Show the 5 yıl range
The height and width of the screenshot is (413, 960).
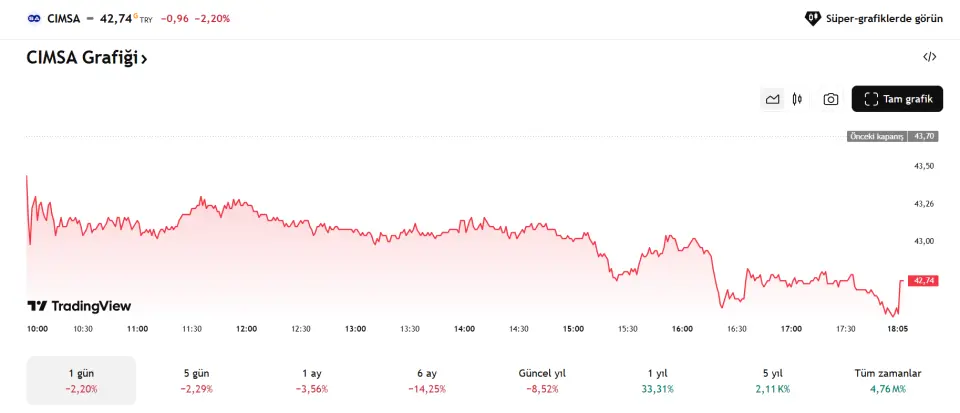pyautogui.click(x=771, y=380)
